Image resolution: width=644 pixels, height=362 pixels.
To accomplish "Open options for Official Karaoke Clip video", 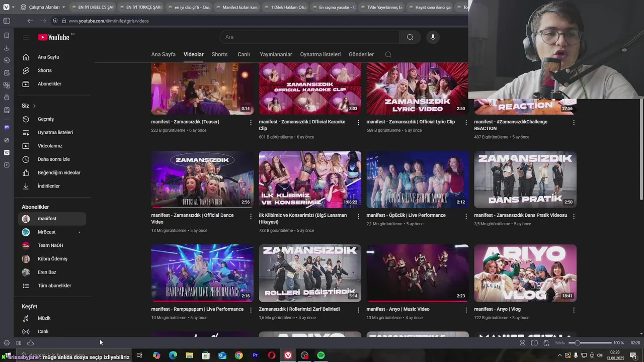I will tap(358, 123).
